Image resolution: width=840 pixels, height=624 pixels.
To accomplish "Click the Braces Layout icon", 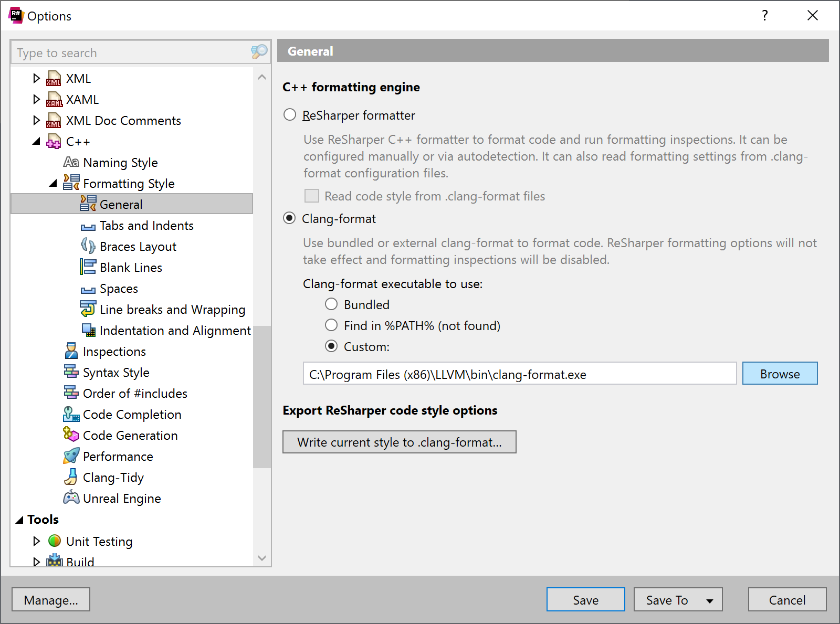I will 88,246.
